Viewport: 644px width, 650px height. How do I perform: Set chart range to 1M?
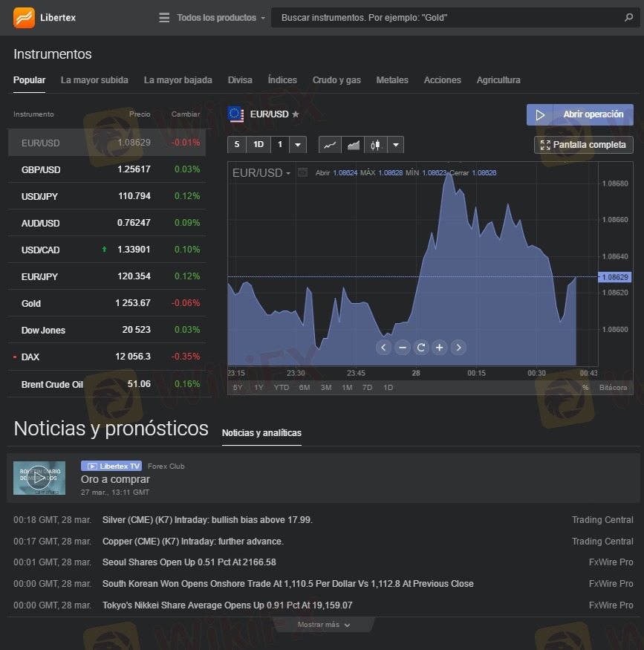pos(347,388)
